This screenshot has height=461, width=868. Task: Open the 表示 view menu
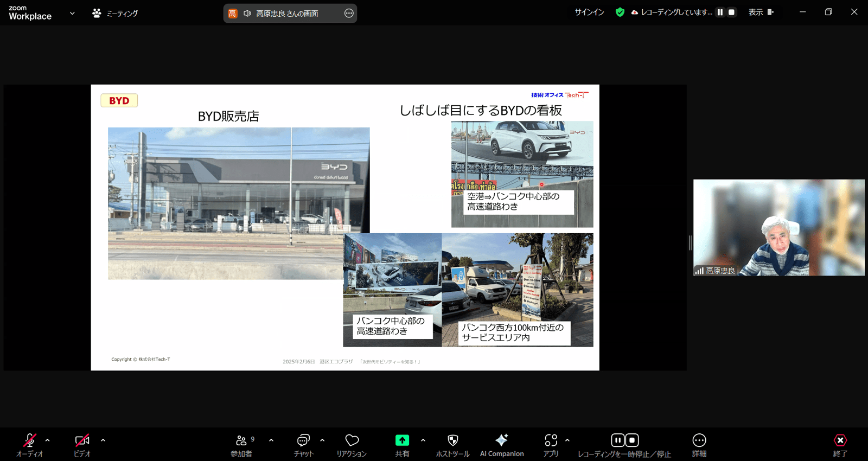pyautogui.click(x=761, y=12)
